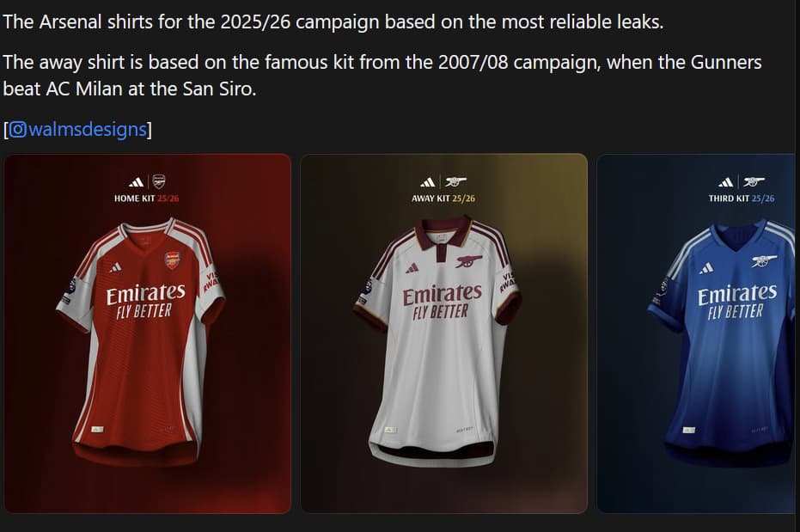
Task: Click the cannon emblem on the blue shirt
Action: click(764, 261)
